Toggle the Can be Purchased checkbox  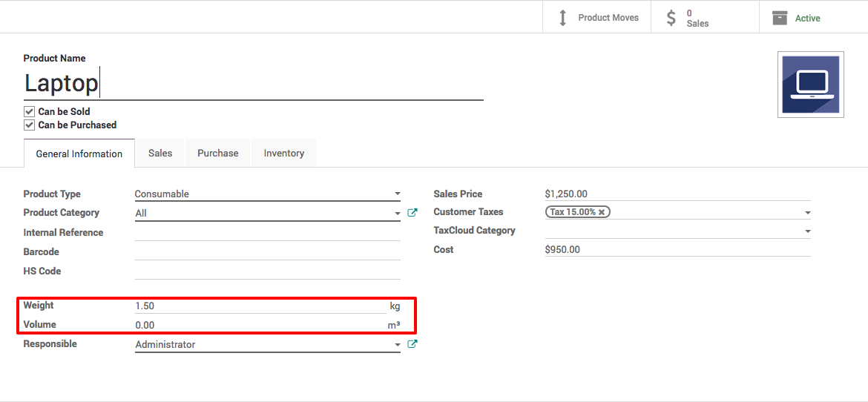tap(30, 125)
